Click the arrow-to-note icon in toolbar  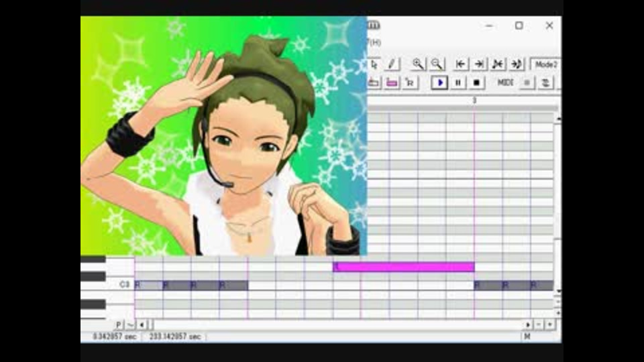(517, 64)
